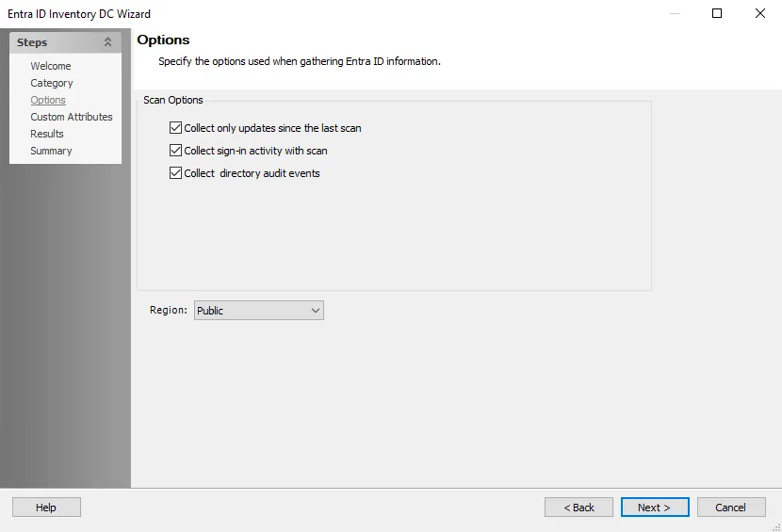
Task: Click the Steps panel header
Action: [65, 42]
